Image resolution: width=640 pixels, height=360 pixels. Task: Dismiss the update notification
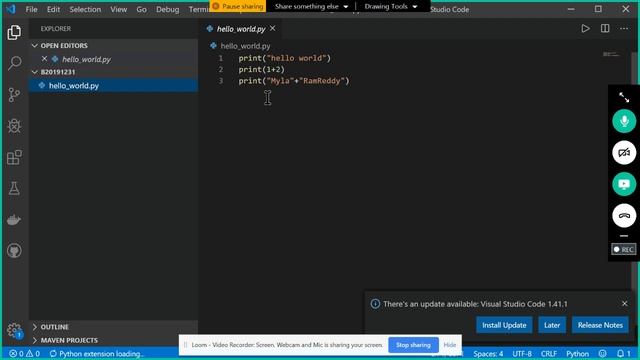624,304
